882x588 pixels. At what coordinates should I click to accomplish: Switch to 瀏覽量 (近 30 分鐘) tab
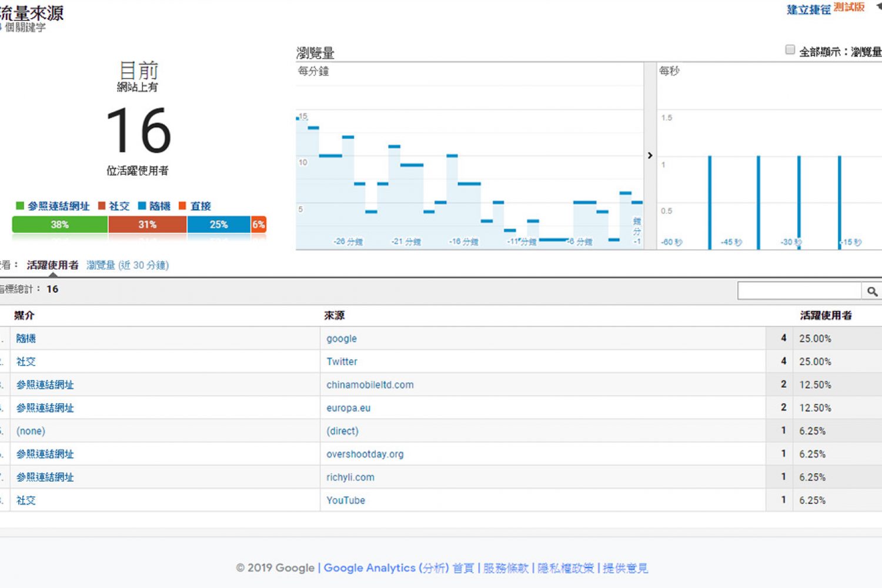tap(128, 265)
